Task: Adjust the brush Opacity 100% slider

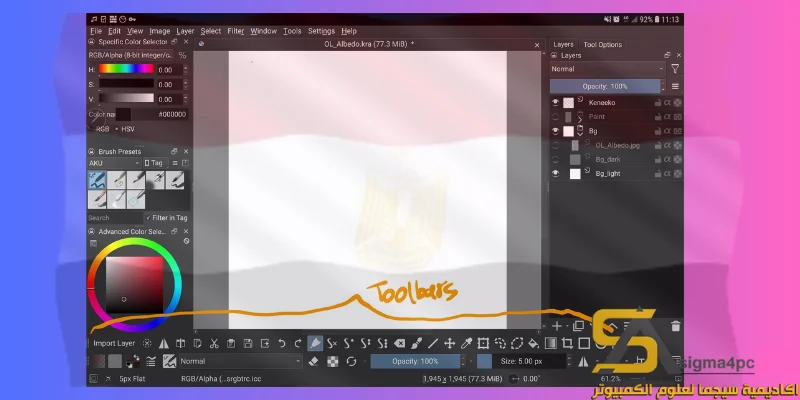Action: (415, 361)
